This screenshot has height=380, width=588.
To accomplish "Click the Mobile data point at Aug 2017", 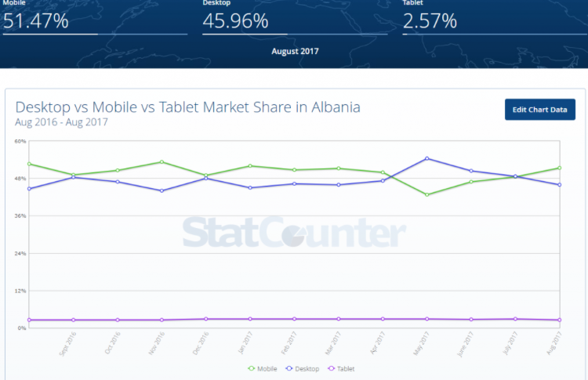I will [560, 168].
